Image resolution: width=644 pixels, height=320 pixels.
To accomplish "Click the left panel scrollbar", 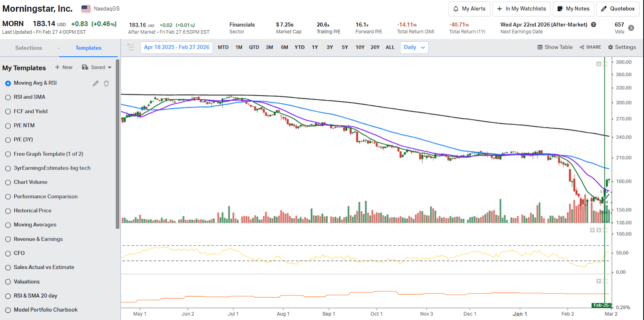I will pyautogui.click(x=118, y=144).
